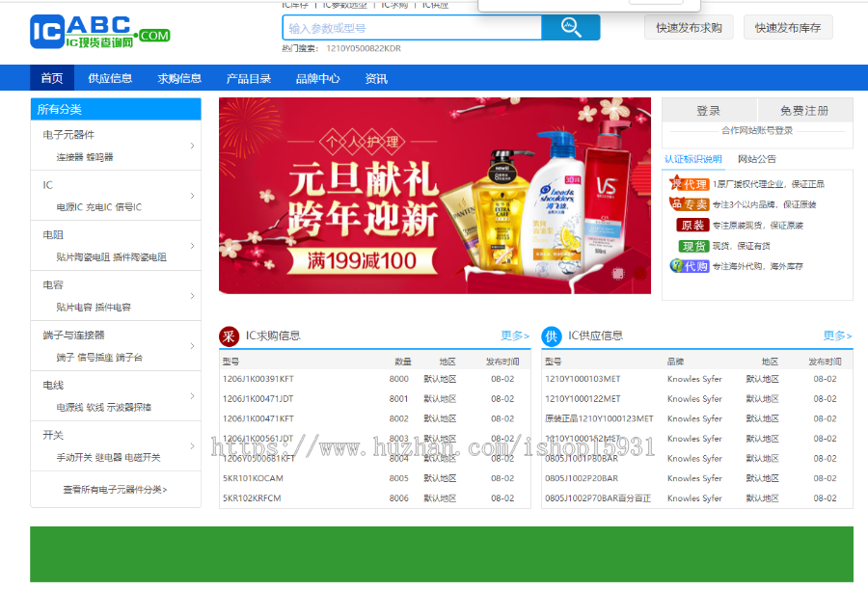Open supply listing 1210Y1000122MET
This screenshot has height=591, width=868.
(x=583, y=398)
